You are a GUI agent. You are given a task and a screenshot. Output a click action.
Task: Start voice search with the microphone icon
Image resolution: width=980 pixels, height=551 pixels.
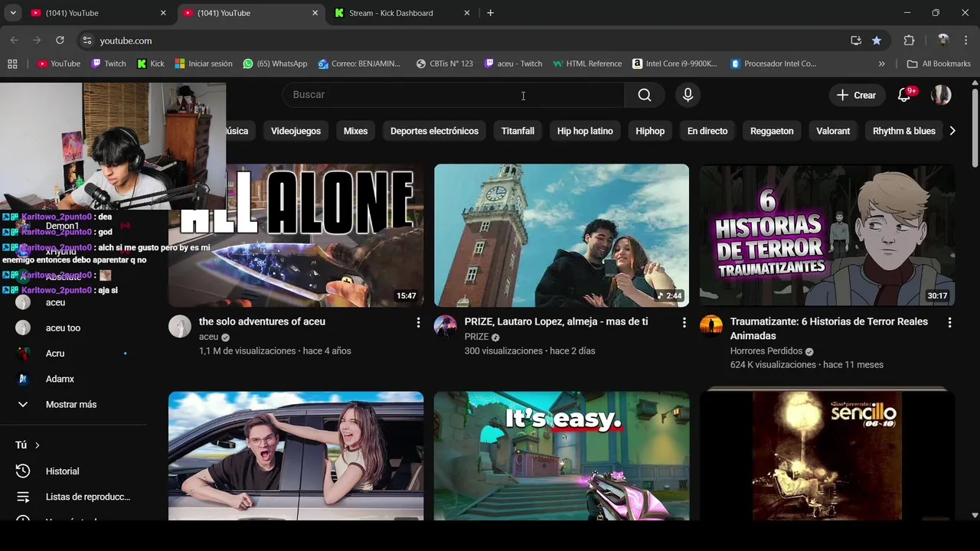(x=688, y=95)
